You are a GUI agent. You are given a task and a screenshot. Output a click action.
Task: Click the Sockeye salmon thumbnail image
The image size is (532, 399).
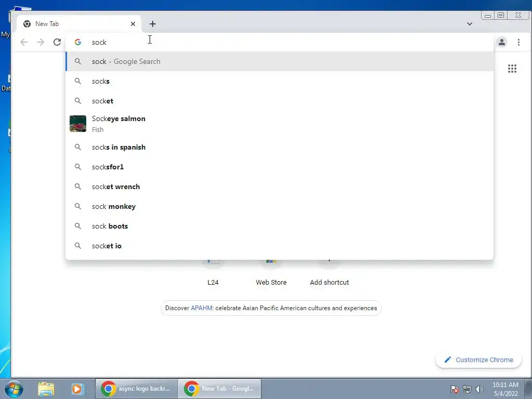[x=78, y=124]
